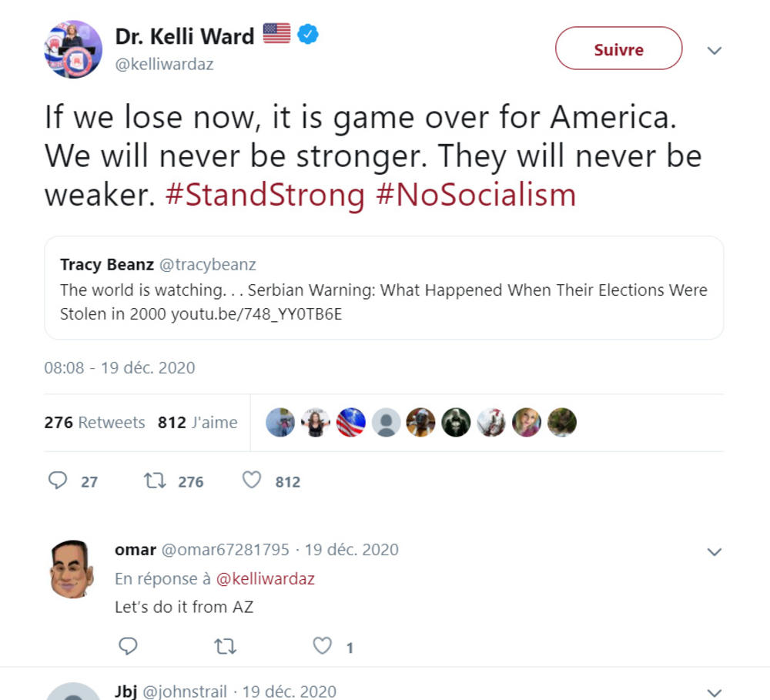
Task: Reply to omar's comment
Action: tap(128, 647)
